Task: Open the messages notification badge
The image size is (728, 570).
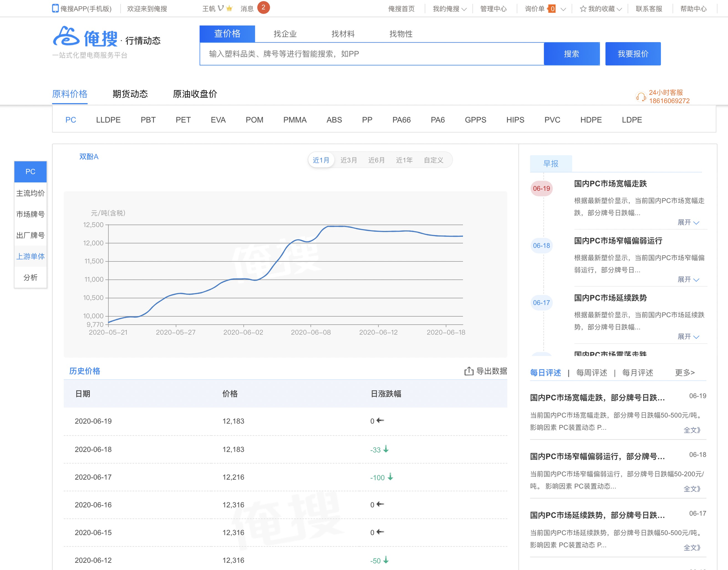Action: click(x=263, y=8)
